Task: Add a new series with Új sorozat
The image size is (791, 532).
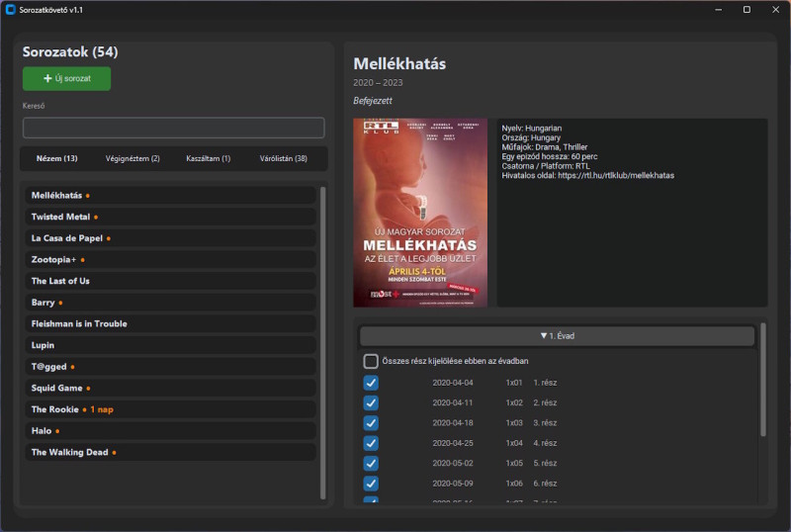Action: pos(66,79)
